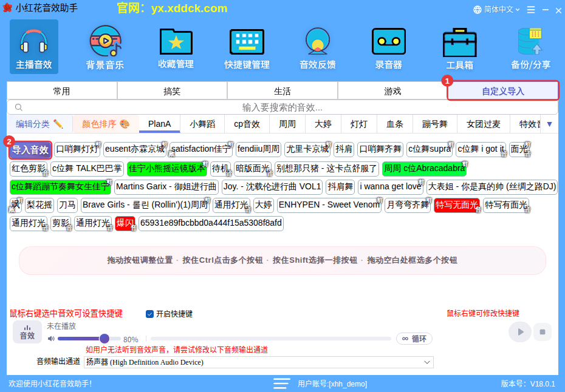Click the globe language icon
The height and width of the screenshot is (392, 565).
(x=478, y=10)
